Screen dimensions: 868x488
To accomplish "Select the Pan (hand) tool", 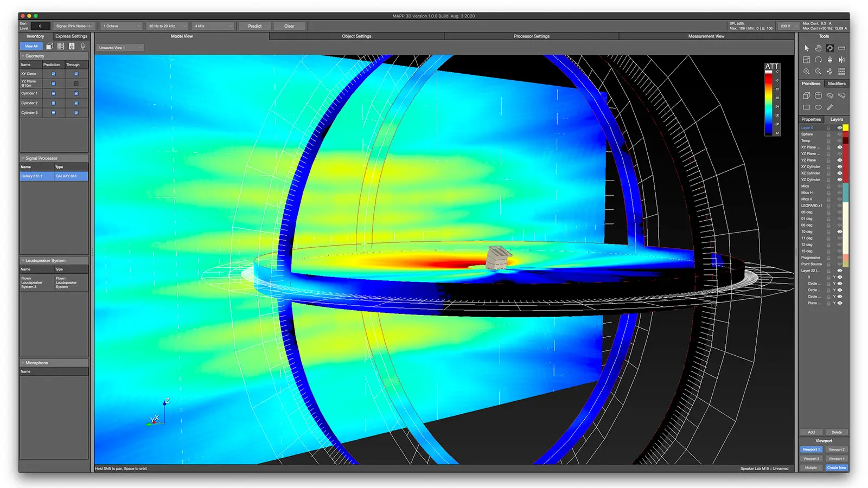I will (818, 48).
